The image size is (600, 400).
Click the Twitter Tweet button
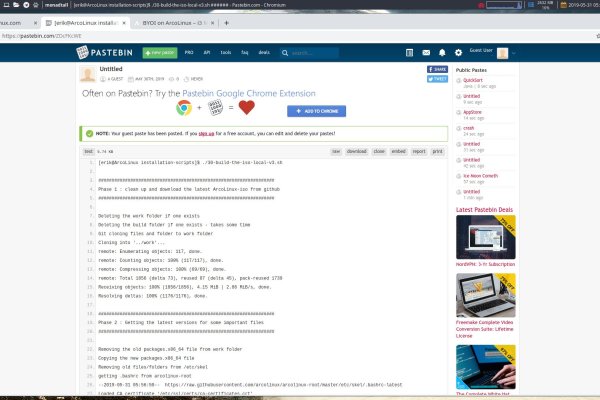pos(439,77)
